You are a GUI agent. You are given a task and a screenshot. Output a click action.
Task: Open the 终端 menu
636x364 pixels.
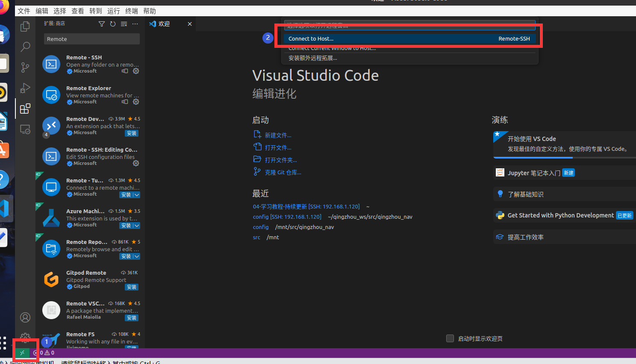coord(132,11)
